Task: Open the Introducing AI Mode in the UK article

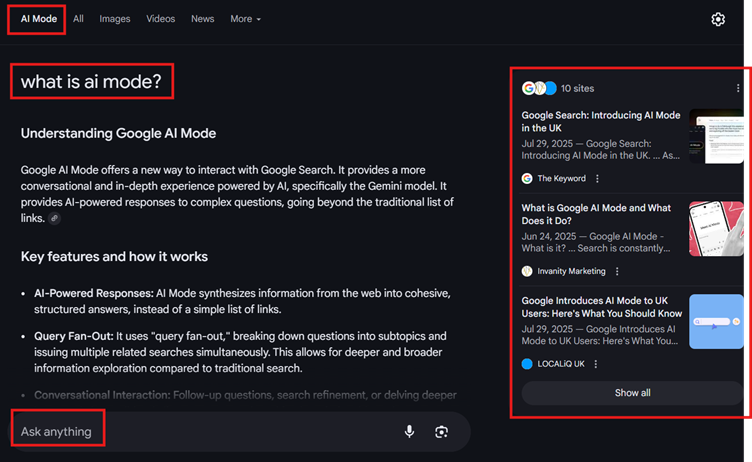Action: tap(600, 122)
